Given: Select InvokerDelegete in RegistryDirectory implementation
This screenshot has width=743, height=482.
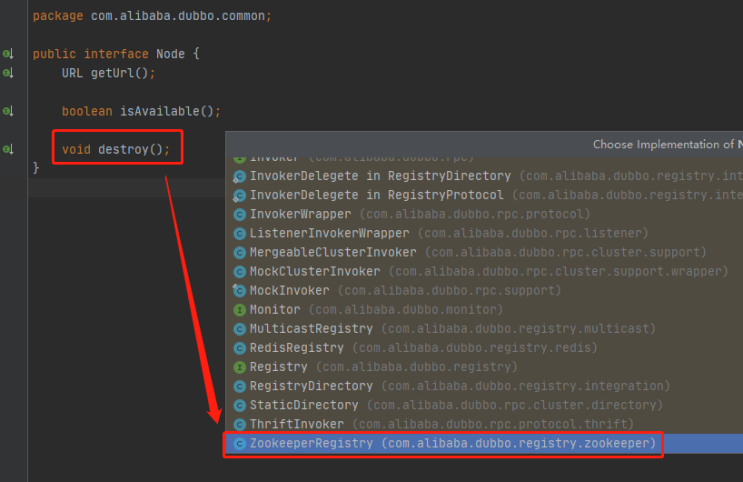Looking at the screenshot, I should (x=484, y=176).
